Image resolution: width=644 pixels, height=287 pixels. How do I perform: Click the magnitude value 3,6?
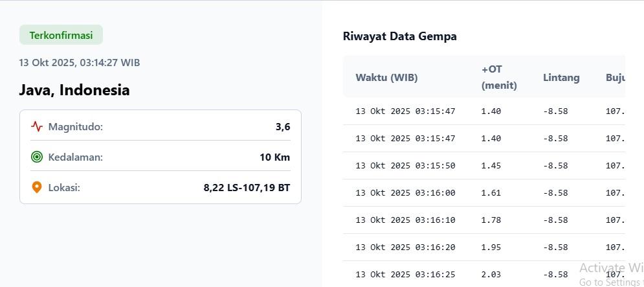(283, 127)
